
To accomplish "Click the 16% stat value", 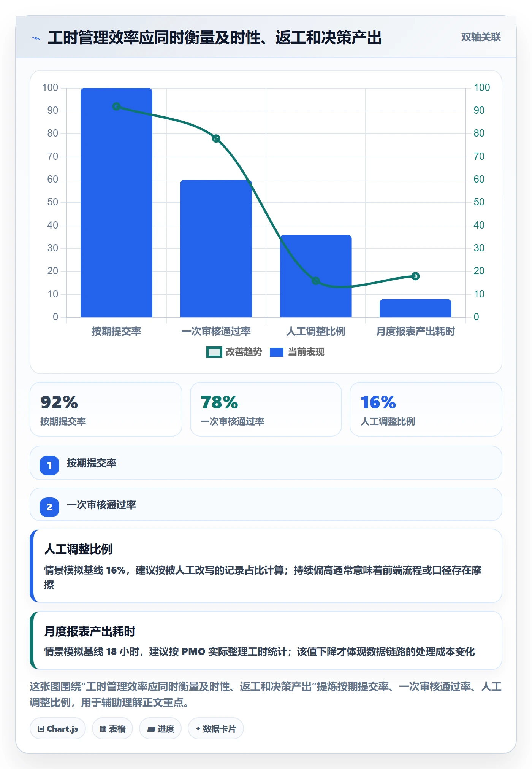I will point(378,402).
